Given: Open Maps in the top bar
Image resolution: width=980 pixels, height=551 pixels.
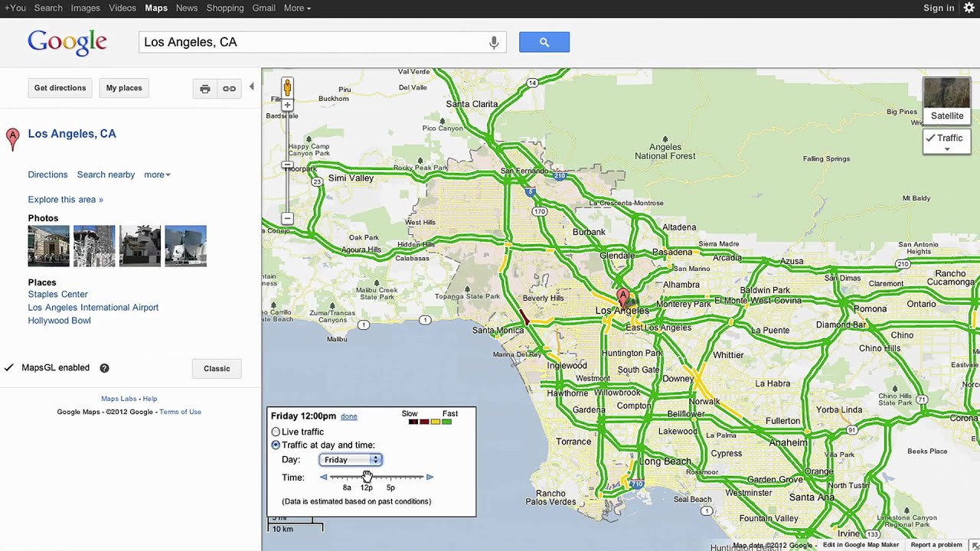Looking at the screenshot, I should (x=156, y=8).
